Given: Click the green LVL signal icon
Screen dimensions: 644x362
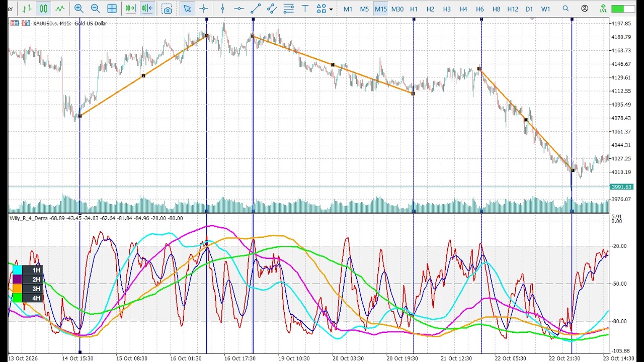Looking at the screenshot, I should [604, 9].
